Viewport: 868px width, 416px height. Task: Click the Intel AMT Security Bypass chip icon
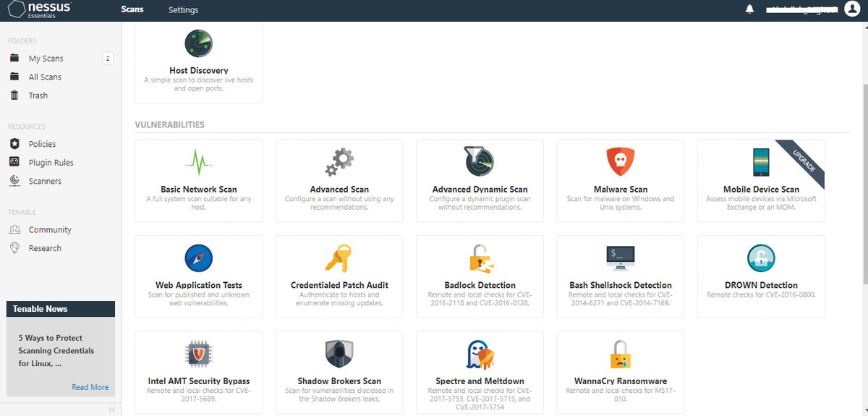pos(198,354)
